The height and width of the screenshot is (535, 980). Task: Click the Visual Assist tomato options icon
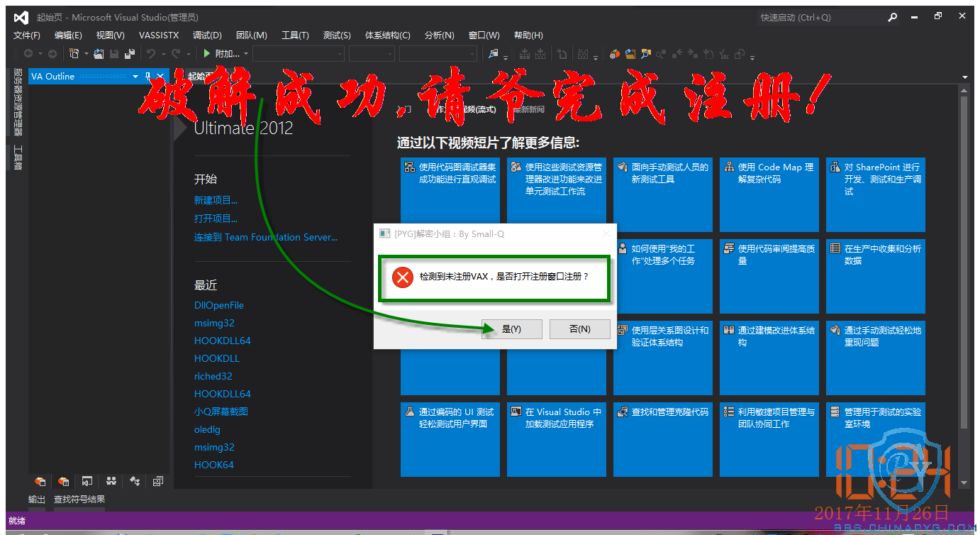tap(615, 53)
